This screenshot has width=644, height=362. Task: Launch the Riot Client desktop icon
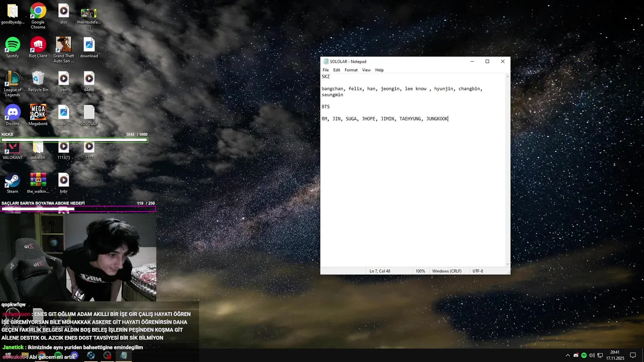pos(38,47)
